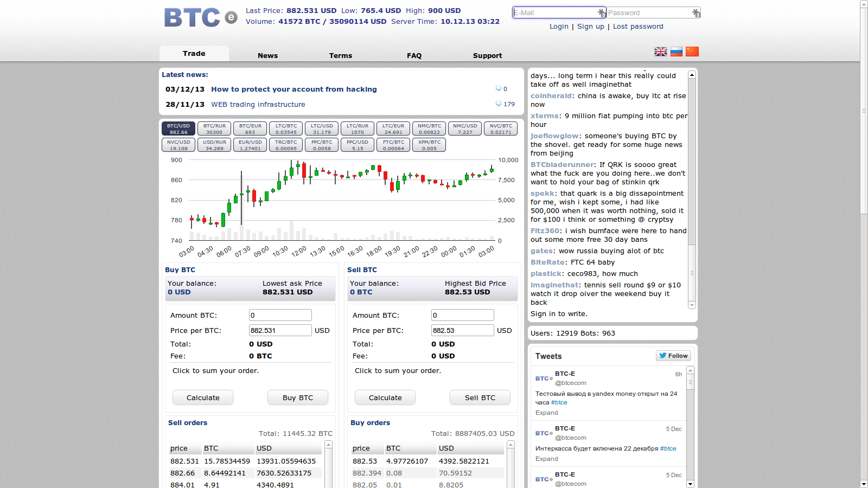The width and height of the screenshot is (868, 488).
Task: Select sell order price 882.66 row
Action: (246, 473)
